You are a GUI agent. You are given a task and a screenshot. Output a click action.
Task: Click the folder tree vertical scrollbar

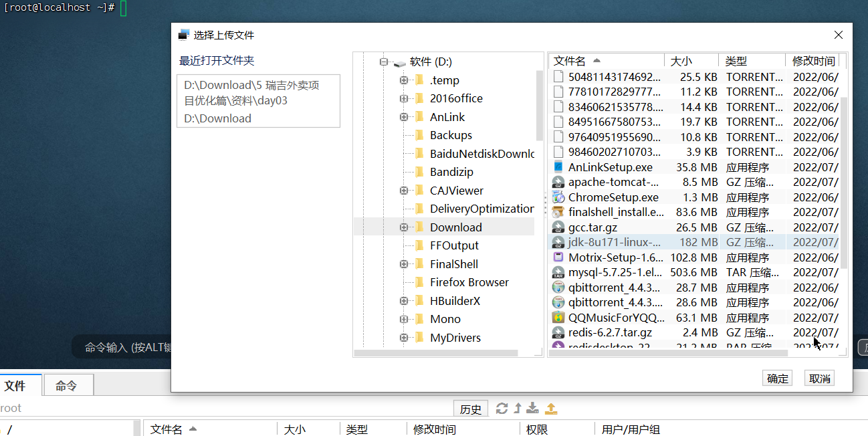pos(540,105)
